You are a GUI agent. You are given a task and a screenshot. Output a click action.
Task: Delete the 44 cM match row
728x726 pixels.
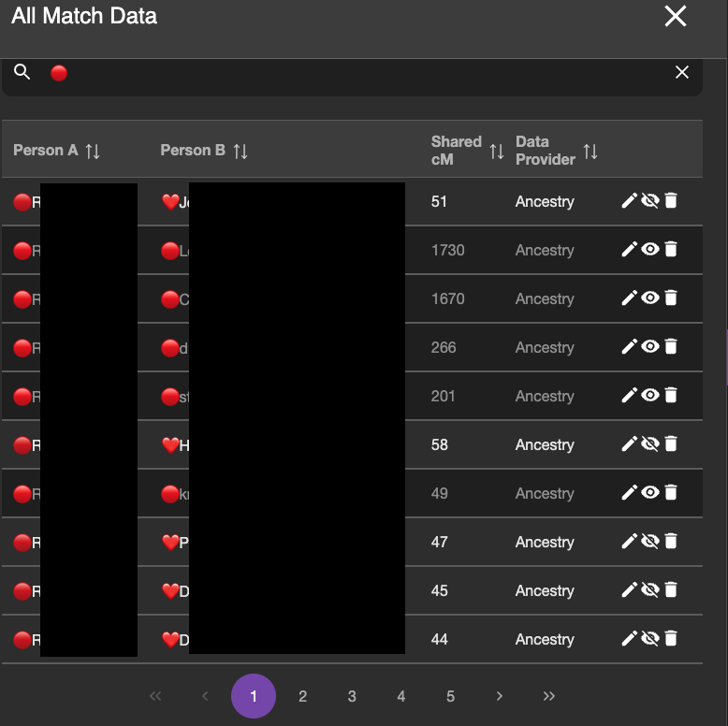pos(671,639)
